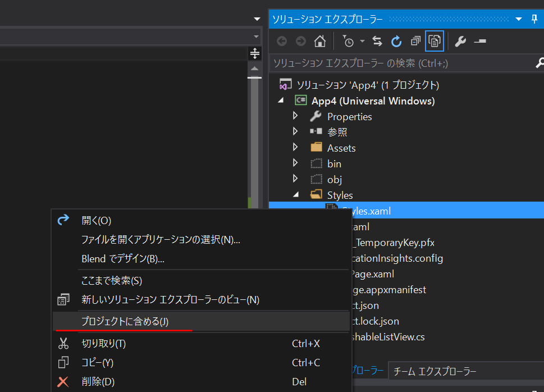Click the scissors cut icon
The height and width of the screenshot is (392, 544).
coord(63,343)
